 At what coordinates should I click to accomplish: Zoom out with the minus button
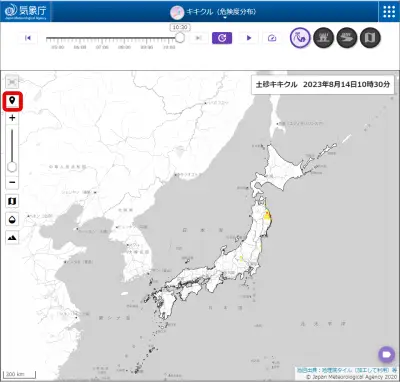click(12, 182)
